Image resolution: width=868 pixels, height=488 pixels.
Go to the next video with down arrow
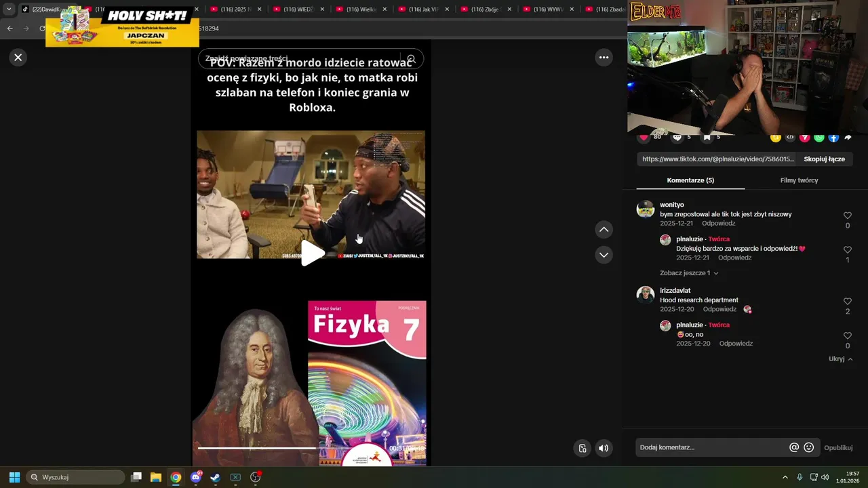tap(604, 255)
